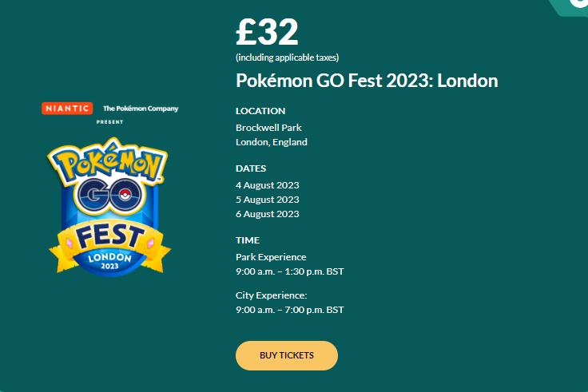Select the 4 August 2023 date

click(x=268, y=185)
